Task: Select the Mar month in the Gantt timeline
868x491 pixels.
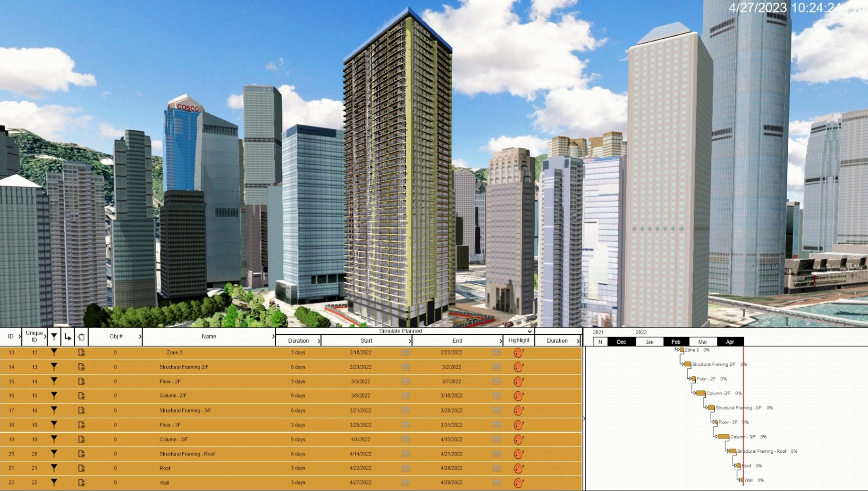Action: tap(703, 342)
